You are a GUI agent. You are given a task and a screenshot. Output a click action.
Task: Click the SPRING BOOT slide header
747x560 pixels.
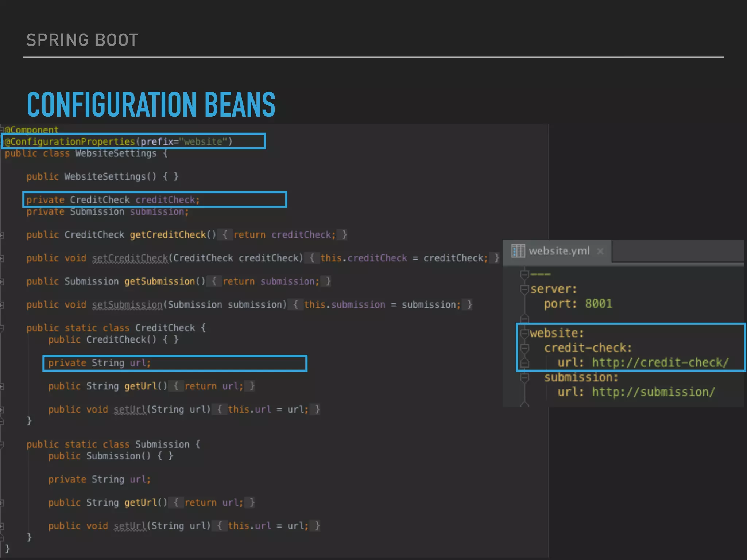82,40
